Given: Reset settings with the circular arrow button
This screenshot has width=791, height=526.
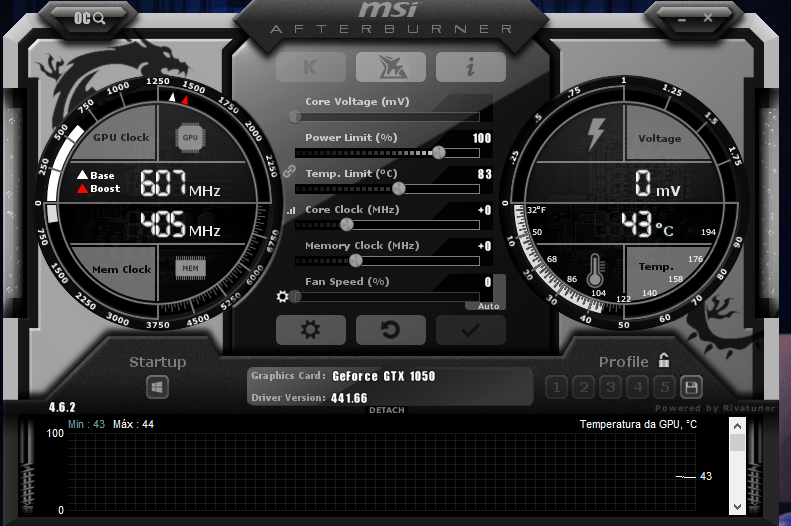Looking at the screenshot, I should click(390, 330).
